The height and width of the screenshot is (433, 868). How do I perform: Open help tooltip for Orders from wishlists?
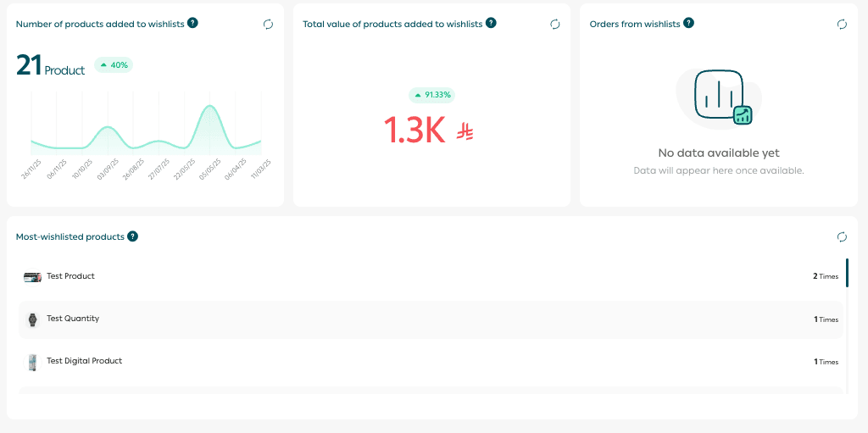(688, 23)
